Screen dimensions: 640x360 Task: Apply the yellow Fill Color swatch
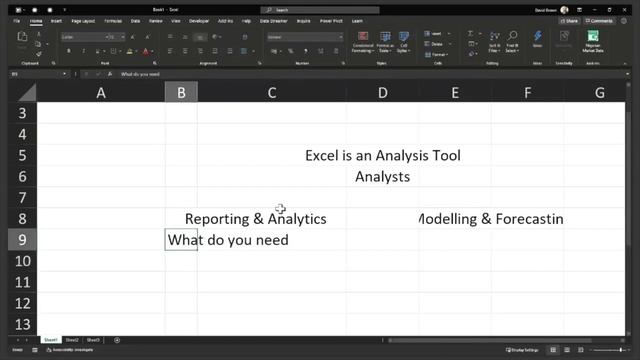pos(129,51)
